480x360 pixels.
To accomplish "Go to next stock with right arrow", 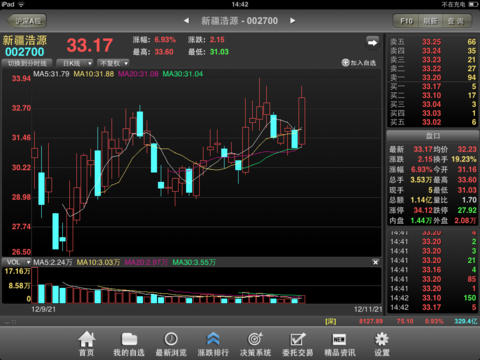I will (293, 21).
